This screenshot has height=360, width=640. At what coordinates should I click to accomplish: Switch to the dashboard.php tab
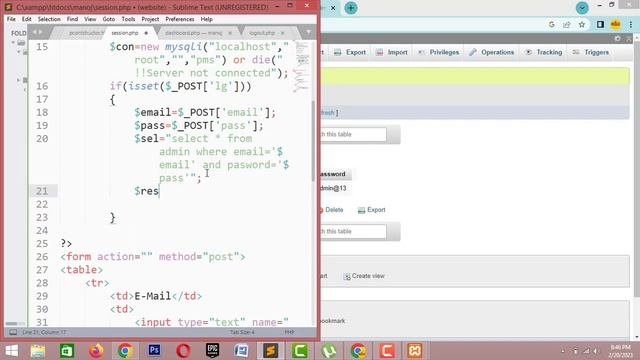(x=193, y=33)
